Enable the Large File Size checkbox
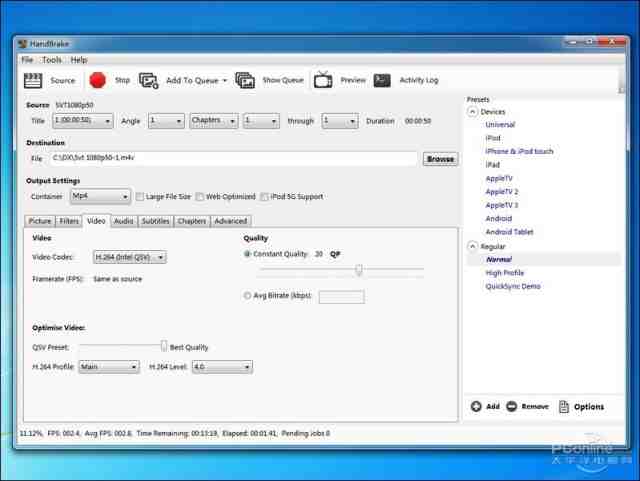This screenshot has height=481, width=640. (x=140, y=197)
